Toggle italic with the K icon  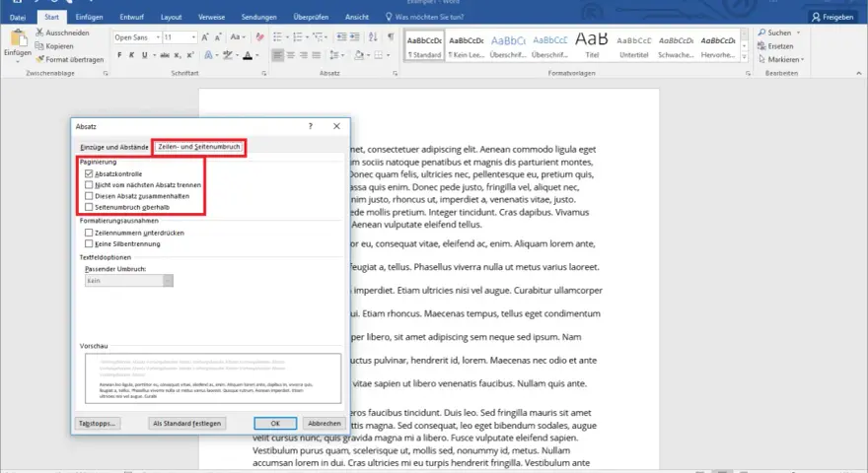(131, 55)
